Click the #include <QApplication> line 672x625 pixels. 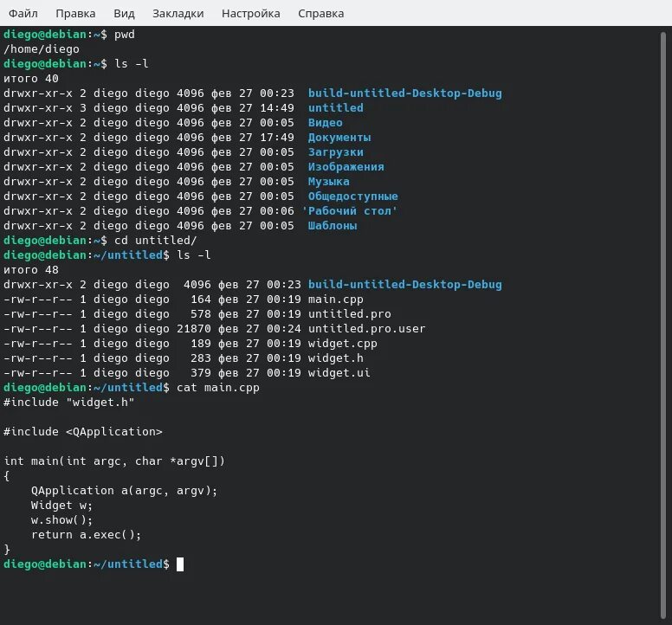tap(83, 432)
